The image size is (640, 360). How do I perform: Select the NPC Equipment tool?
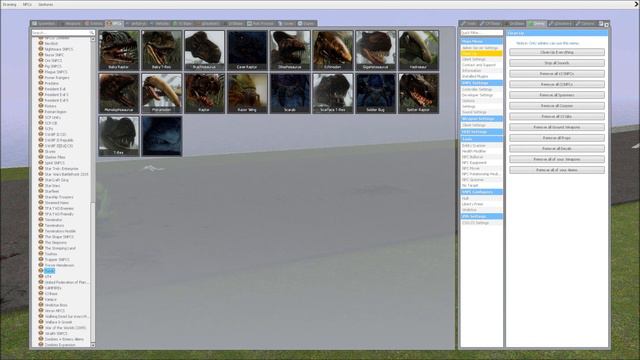[x=481, y=162]
